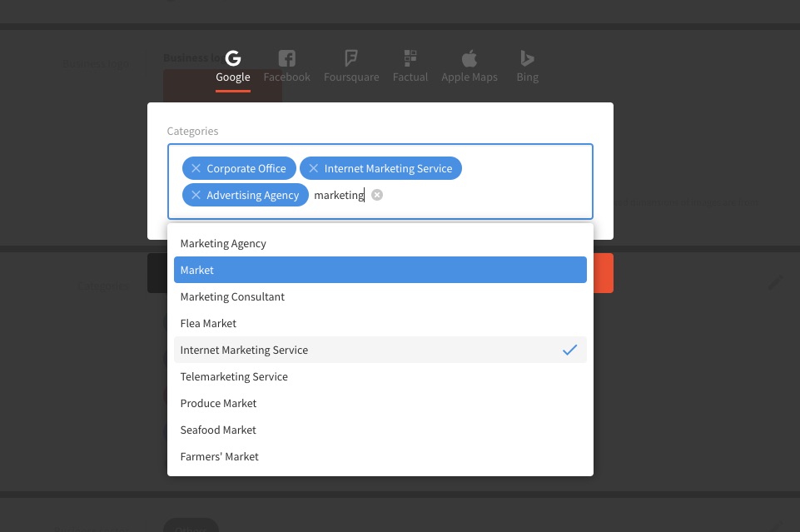
Task: Open the Apple Maps tab
Action: [x=470, y=67]
